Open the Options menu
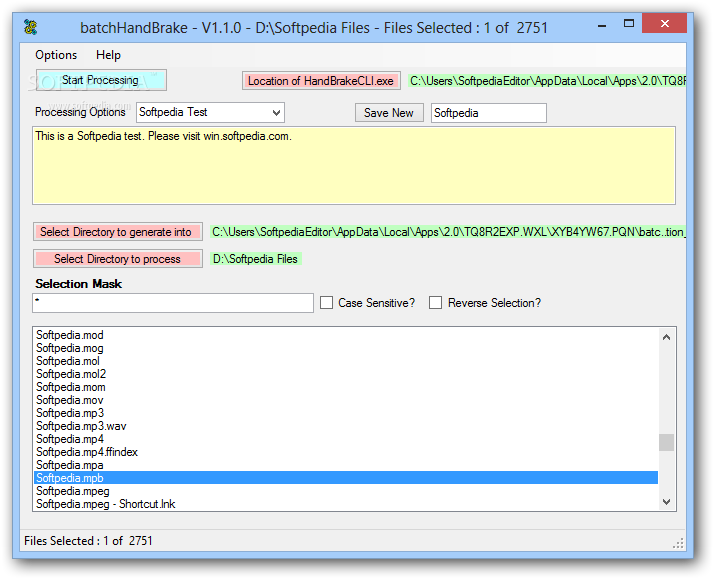 click(x=56, y=55)
